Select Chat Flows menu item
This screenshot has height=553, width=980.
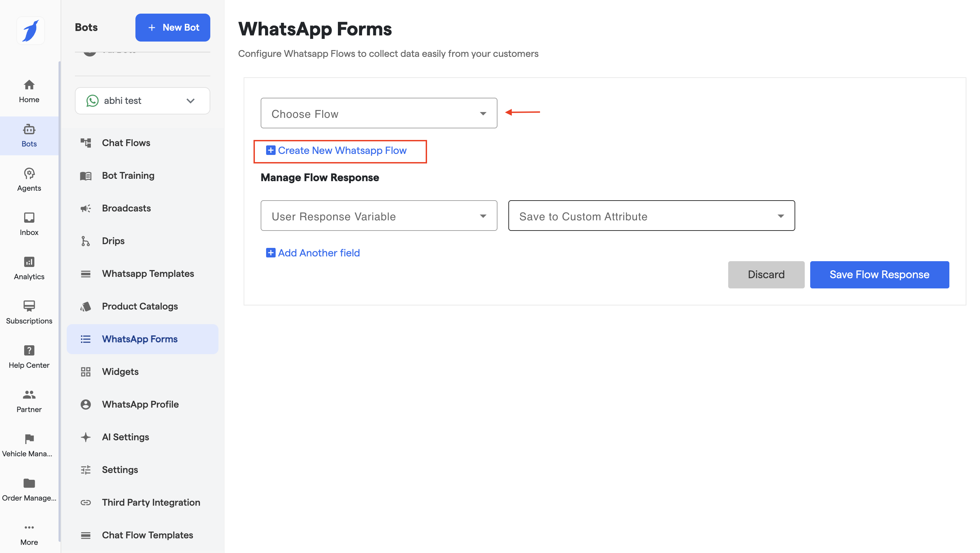(126, 143)
